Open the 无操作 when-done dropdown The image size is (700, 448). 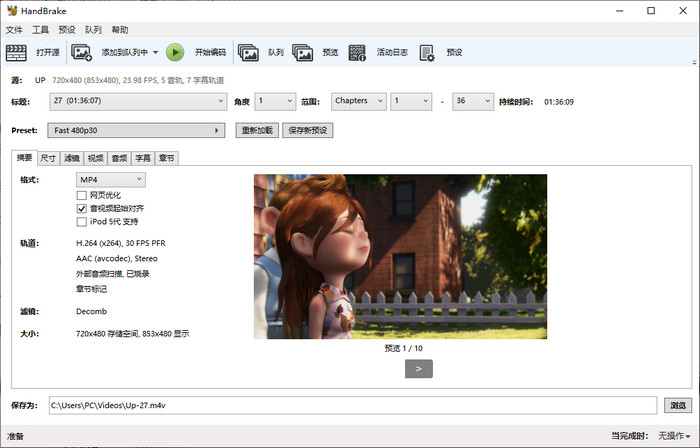pyautogui.click(x=674, y=436)
